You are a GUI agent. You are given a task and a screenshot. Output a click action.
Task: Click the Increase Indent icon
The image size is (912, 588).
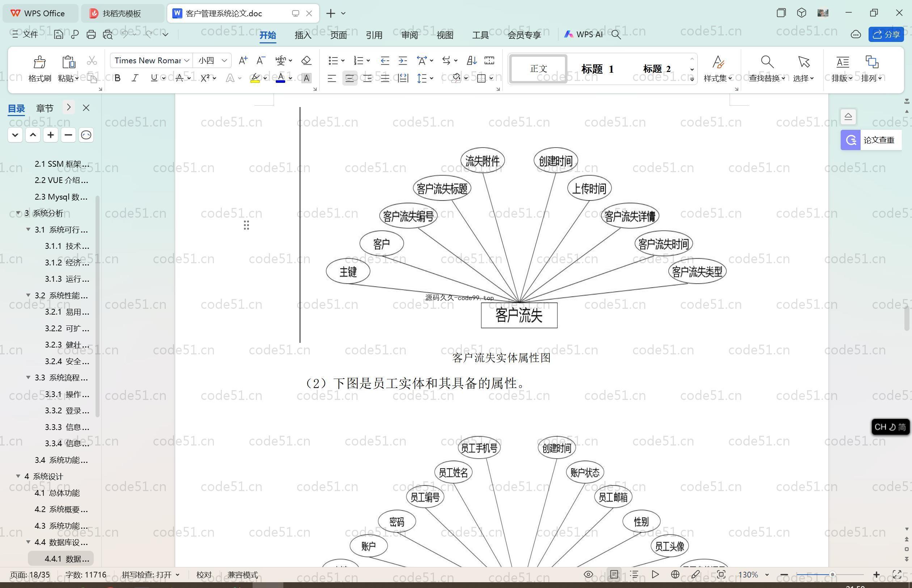[403, 60]
